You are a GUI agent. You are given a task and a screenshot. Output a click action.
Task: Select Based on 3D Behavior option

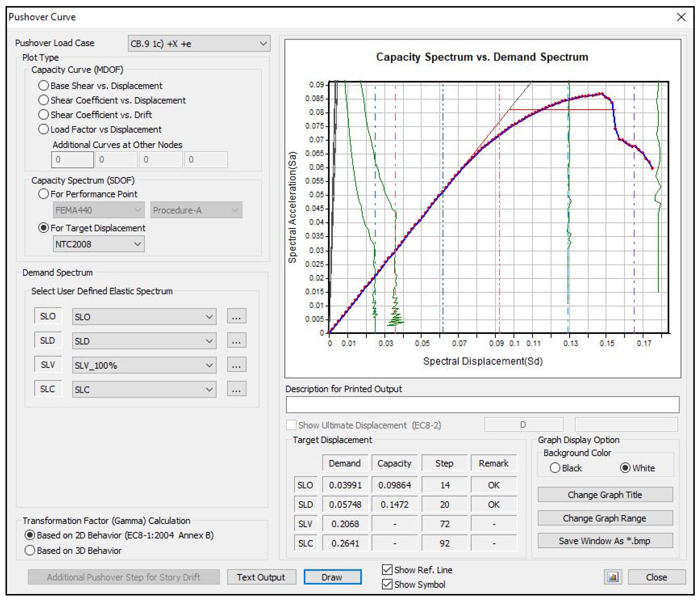point(30,550)
